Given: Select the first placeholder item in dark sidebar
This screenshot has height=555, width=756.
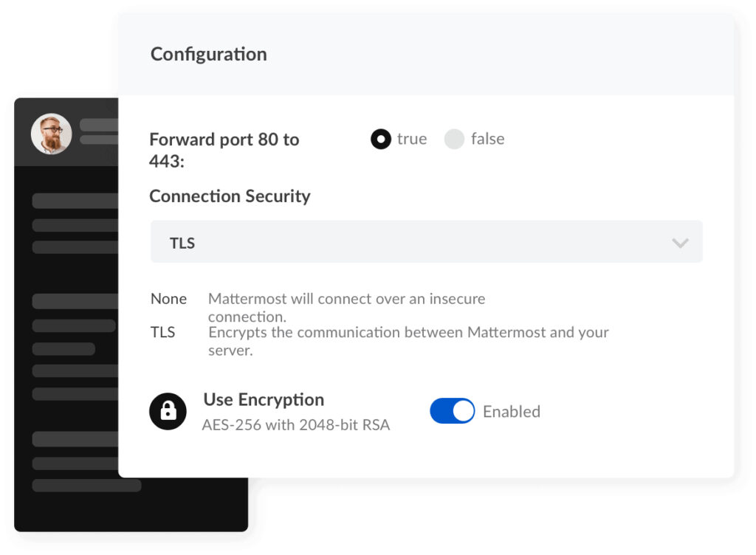Looking at the screenshot, I should click(x=75, y=201).
